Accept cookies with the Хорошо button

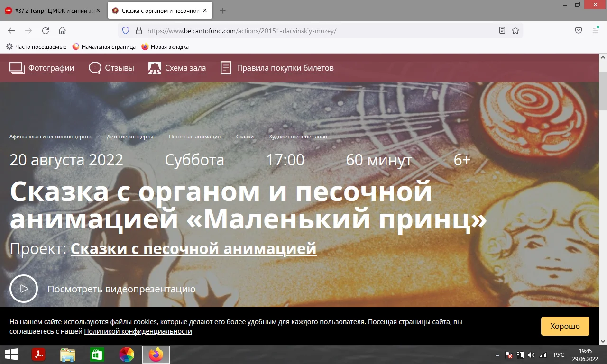565,326
